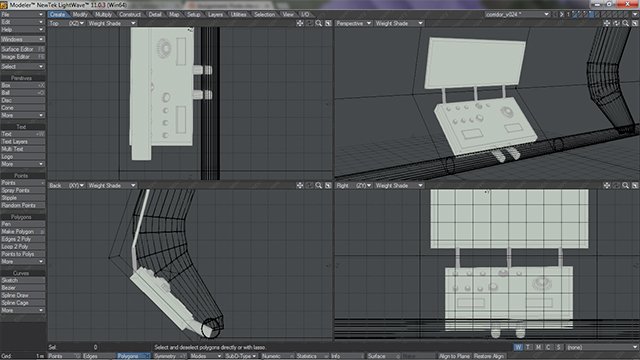The image size is (640, 360).
Task: Switch to the Layers tab
Action: 216,14
